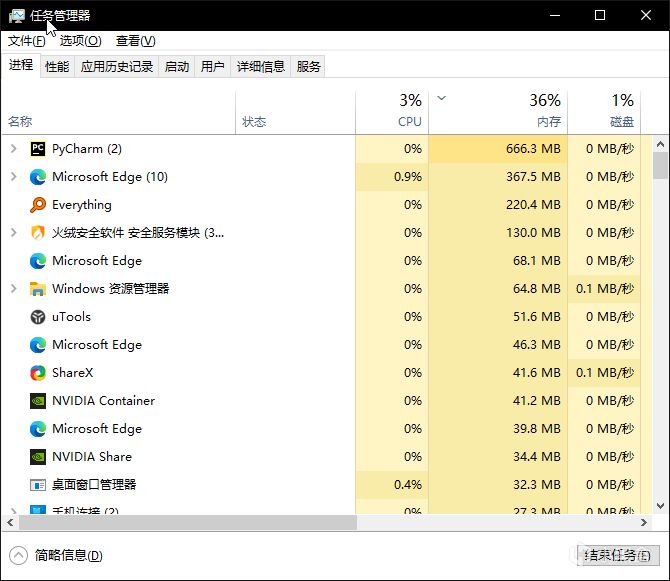670x581 pixels.
Task: Click the uTools process icon
Action: 38,317
